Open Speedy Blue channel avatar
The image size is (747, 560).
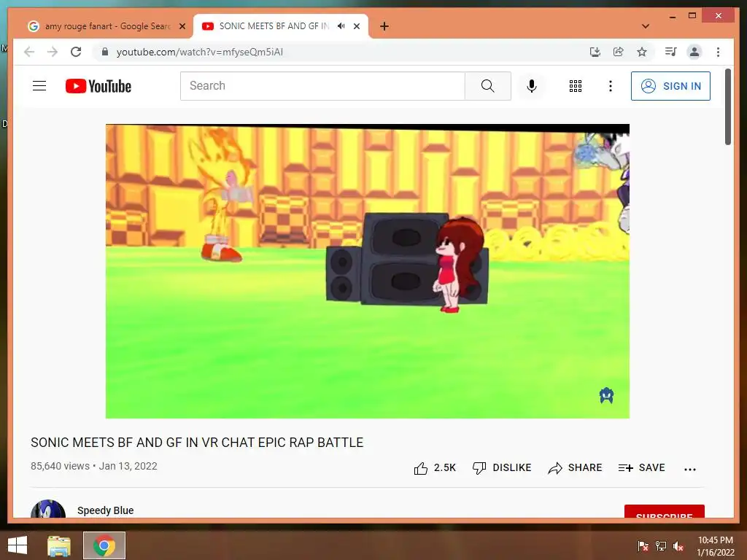pyautogui.click(x=48, y=508)
